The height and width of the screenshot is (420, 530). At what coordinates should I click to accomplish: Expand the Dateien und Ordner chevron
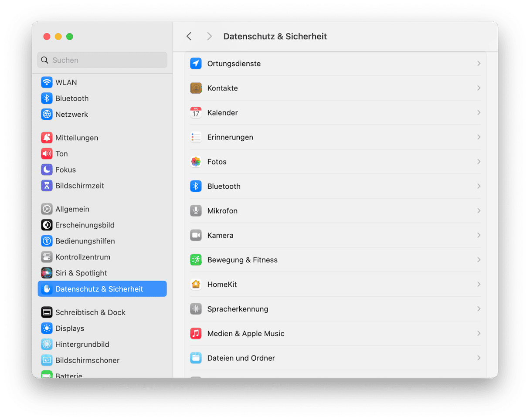[479, 358]
